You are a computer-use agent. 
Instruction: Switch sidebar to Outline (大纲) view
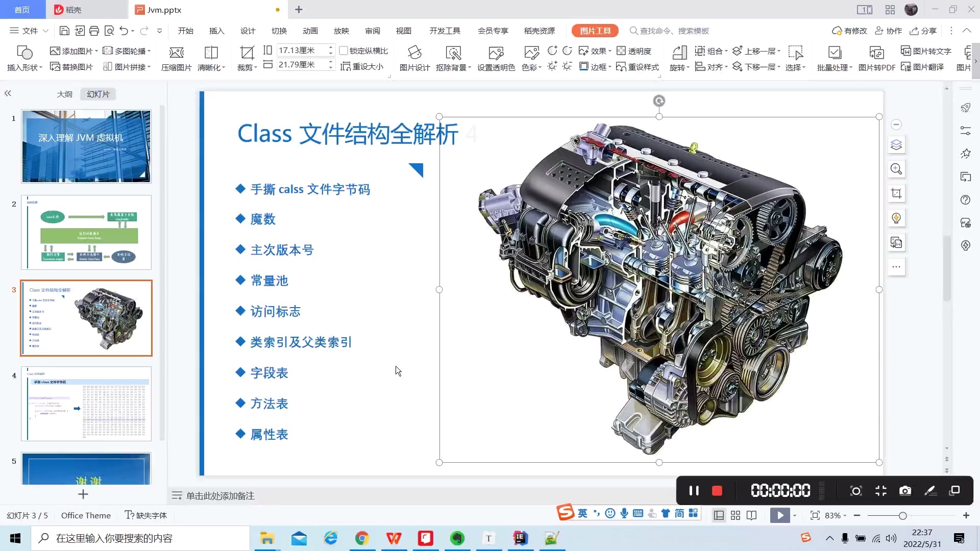tap(64, 94)
